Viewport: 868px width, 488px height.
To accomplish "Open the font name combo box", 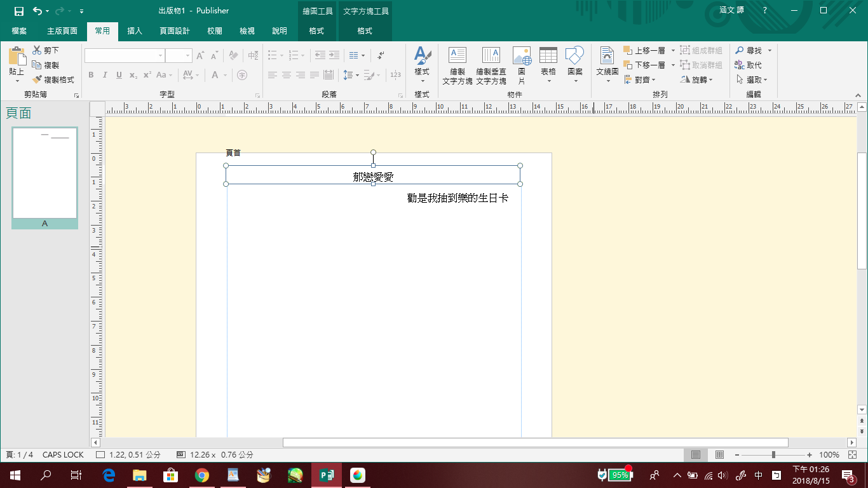I will (x=125, y=56).
